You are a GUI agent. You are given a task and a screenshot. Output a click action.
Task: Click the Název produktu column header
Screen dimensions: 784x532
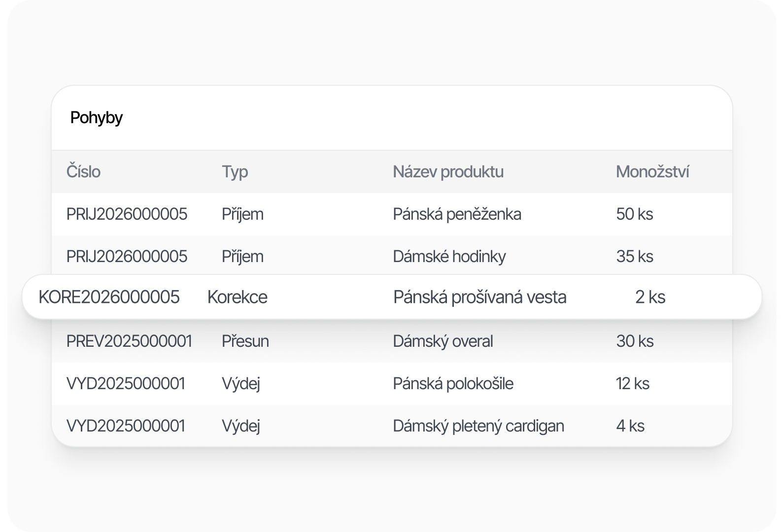[x=448, y=172]
